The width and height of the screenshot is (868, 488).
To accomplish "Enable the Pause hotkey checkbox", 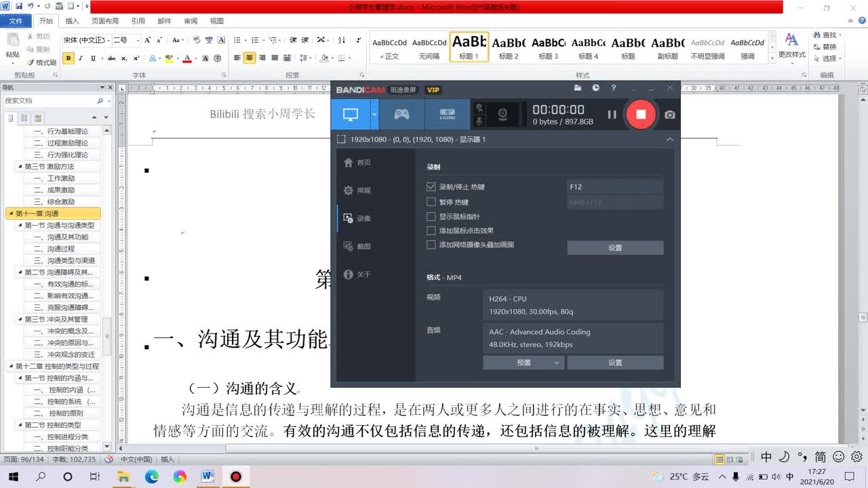I will pyautogui.click(x=431, y=202).
